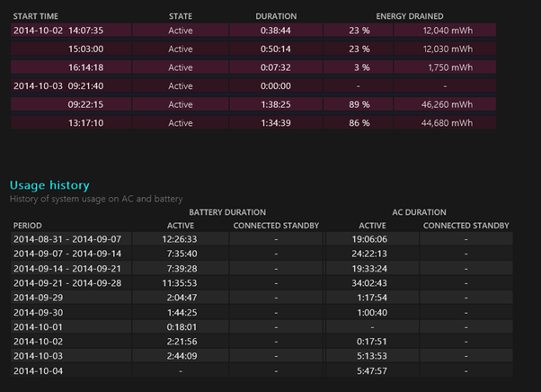Screen dimensions: 541x392
Task: Click the 89 % drained percentage
Action: pyautogui.click(x=359, y=104)
